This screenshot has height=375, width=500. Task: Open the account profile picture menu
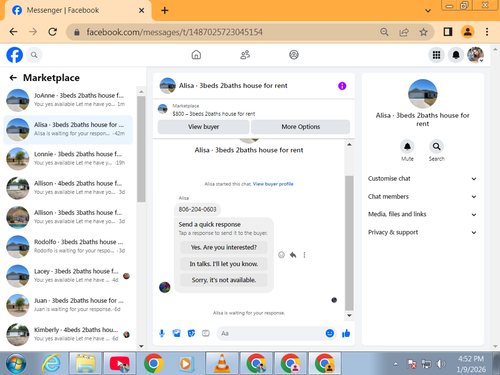(475, 55)
